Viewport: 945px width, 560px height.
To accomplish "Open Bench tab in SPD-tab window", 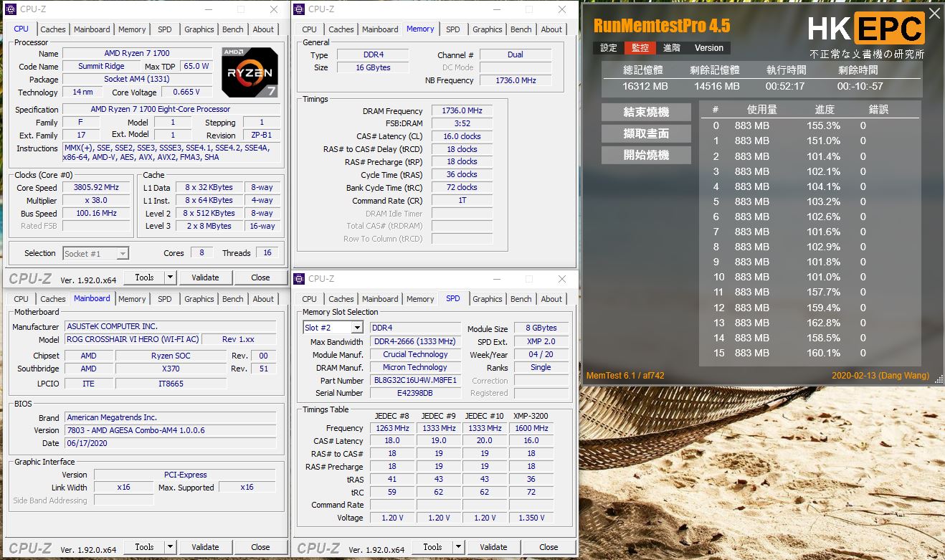I will (521, 299).
